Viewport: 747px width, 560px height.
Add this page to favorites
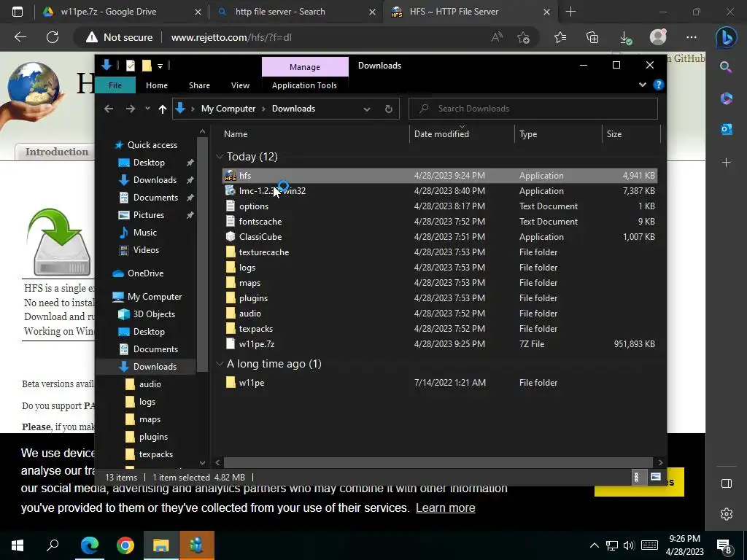point(523,38)
